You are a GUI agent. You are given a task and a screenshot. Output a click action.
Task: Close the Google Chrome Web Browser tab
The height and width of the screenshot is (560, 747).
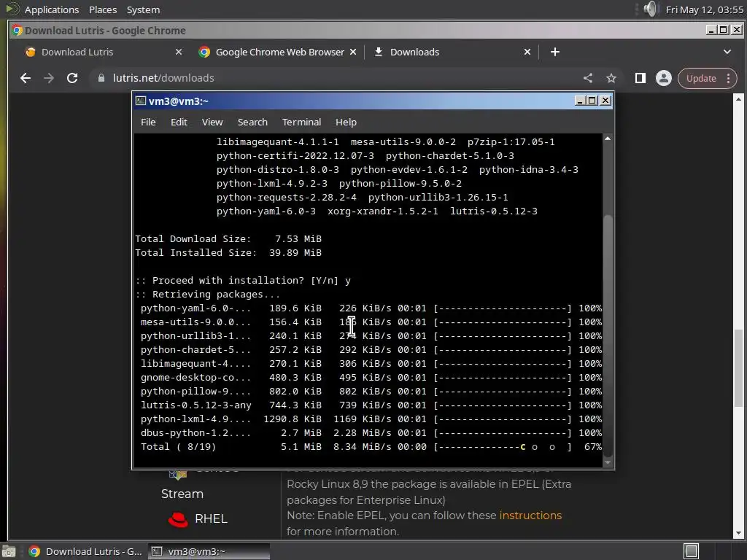(353, 52)
